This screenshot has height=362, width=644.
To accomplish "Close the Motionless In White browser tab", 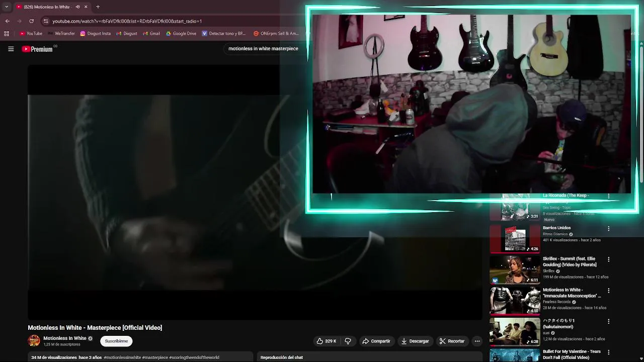I will coord(86,7).
